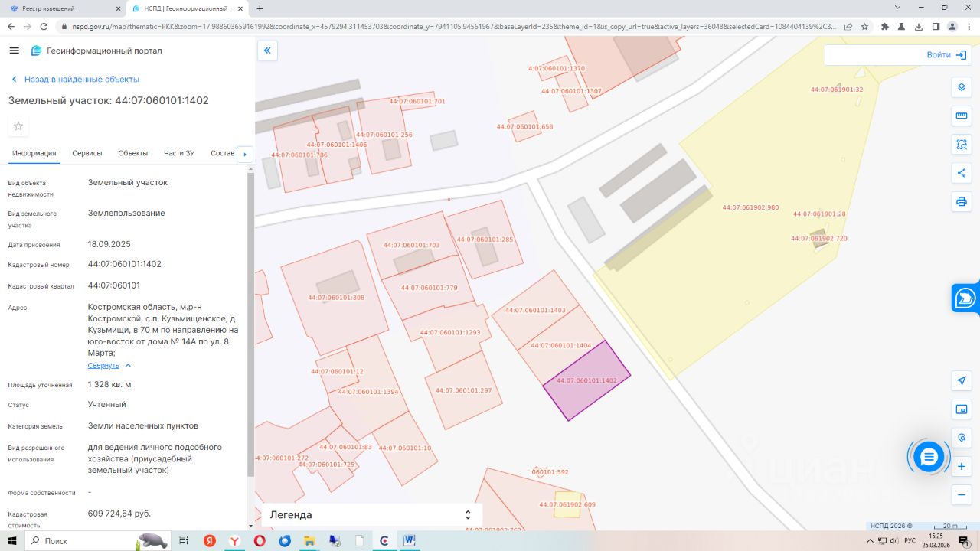Open browser downloads
This screenshot has height=551, width=980.
tap(919, 26)
